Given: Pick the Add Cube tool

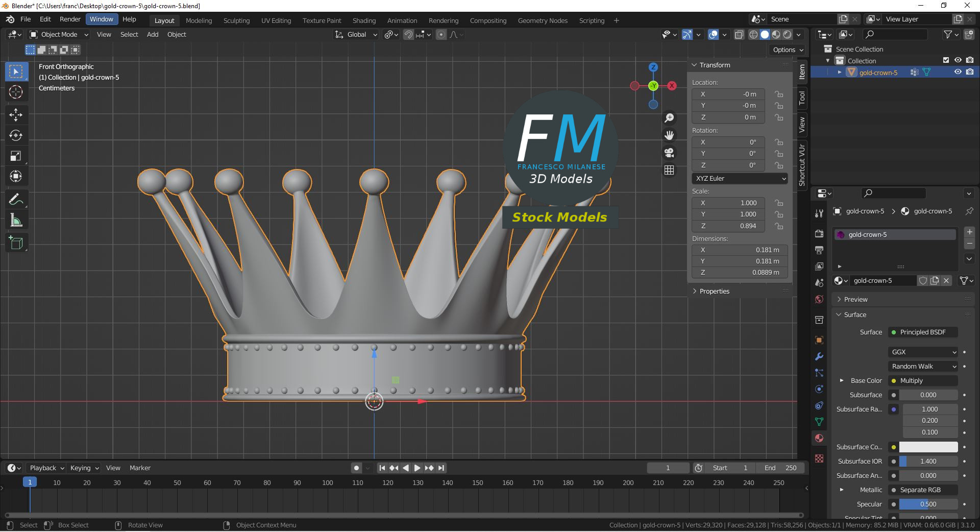Looking at the screenshot, I should (16, 243).
